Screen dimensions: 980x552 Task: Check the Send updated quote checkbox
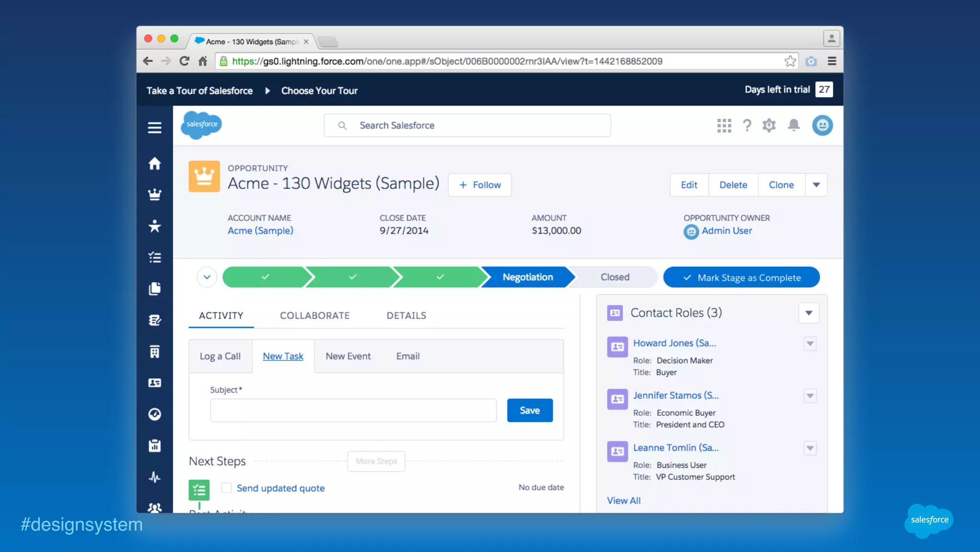tap(226, 487)
